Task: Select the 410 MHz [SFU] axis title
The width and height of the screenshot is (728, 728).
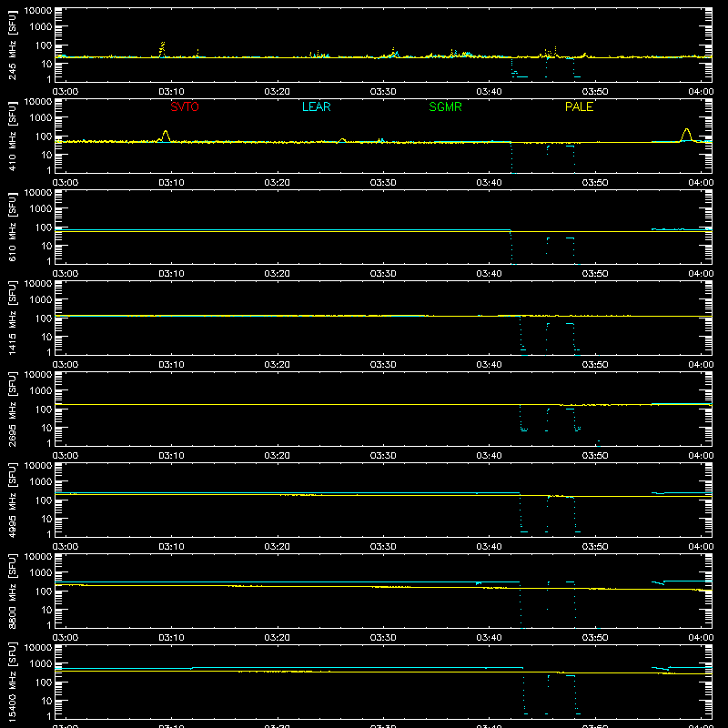Action: click(12, 136)
